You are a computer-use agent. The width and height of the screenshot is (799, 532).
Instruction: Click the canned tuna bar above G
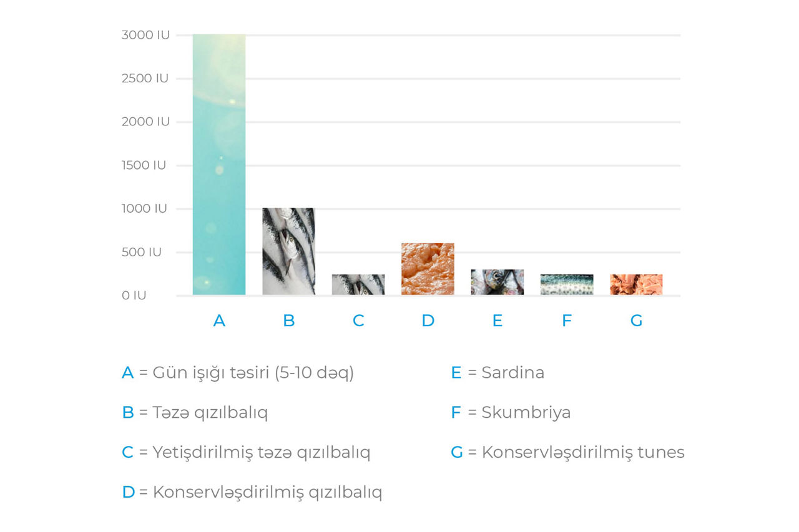[636, 284]
